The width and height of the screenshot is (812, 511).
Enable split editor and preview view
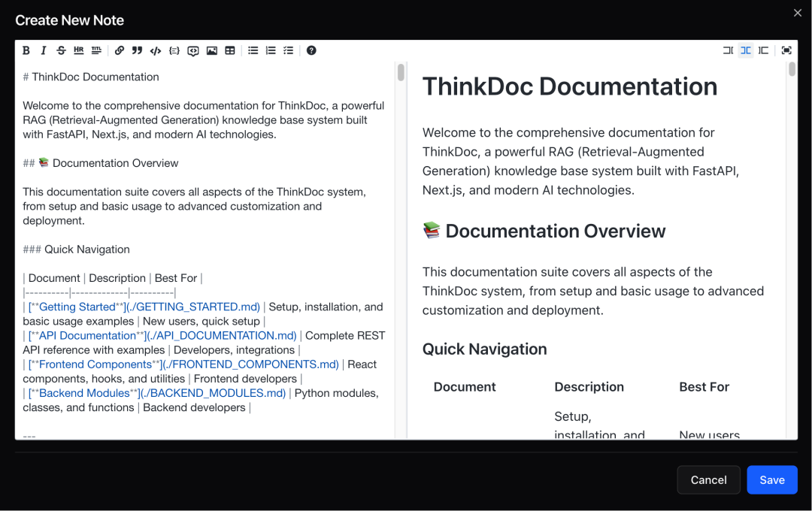coord(745,50)
